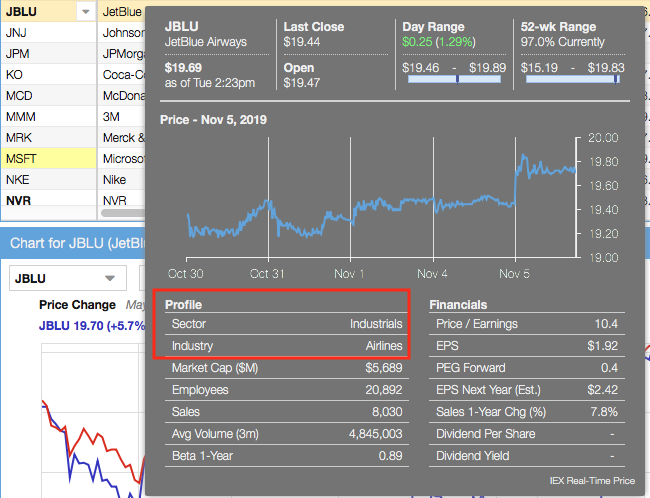Click the Chart for JBLU panel header
The height and width of the screenshot is (498, 650).
(73, 243)
